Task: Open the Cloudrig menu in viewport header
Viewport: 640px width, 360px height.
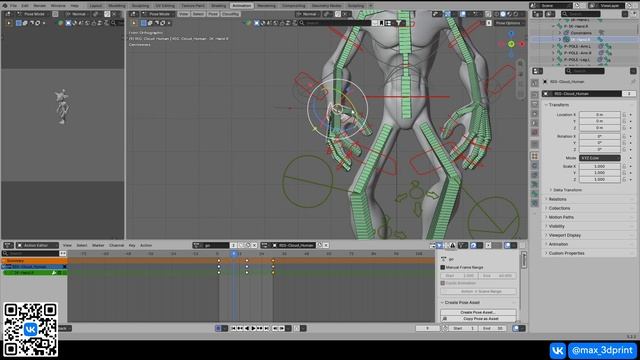Action: [230, 14]
